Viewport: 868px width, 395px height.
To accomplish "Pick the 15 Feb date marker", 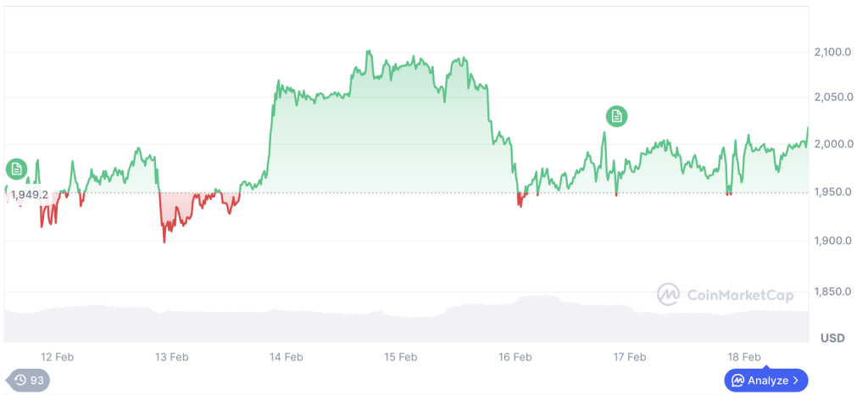I will point(400,357).
